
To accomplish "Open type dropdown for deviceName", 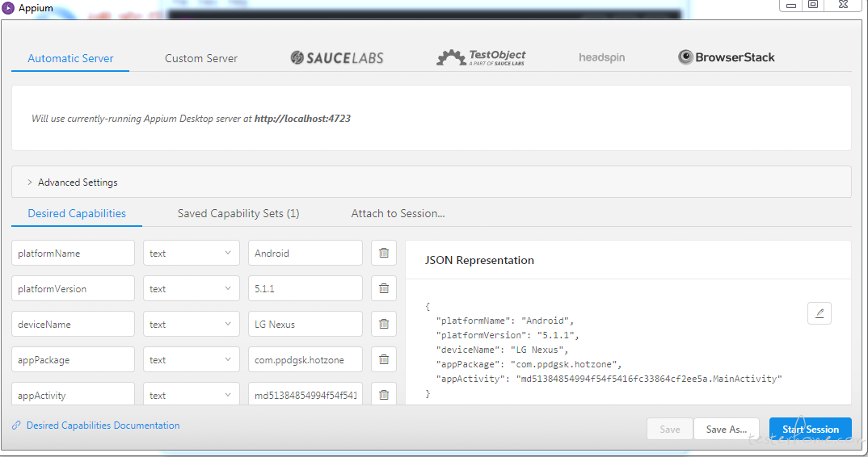I will [x=191, y=324].
